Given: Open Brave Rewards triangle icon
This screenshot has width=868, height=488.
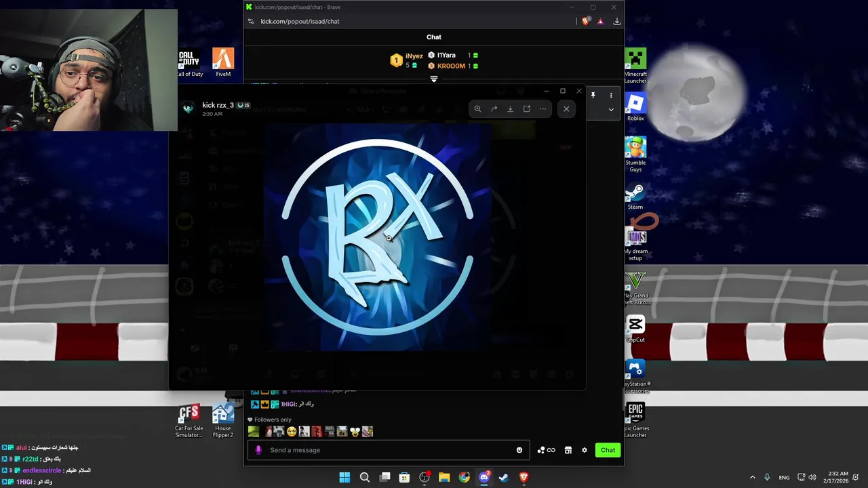Looking at the screenshot, I should tap(600, 21).
